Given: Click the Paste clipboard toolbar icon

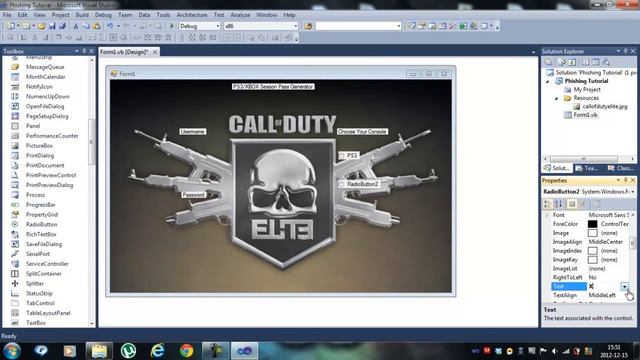Looking at the screenshot, I should pos(96,26).
